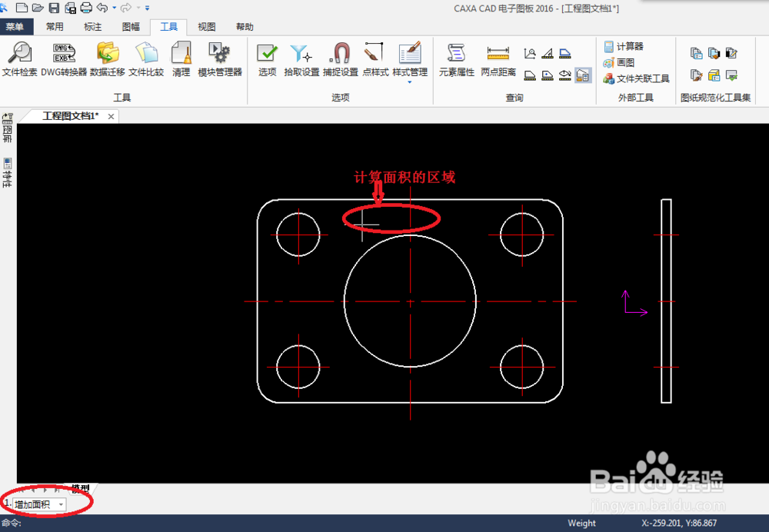Click the green-check icon in 图纸规范化工具集
The image size is (769, 532).
coord(732,75)
